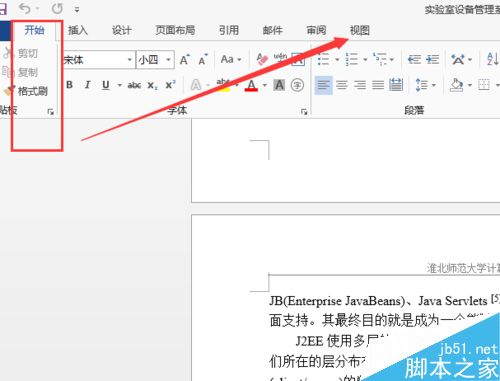The image size is (500, 381).
Task: Apply multilevel list
Action: (x=380, y=60)
